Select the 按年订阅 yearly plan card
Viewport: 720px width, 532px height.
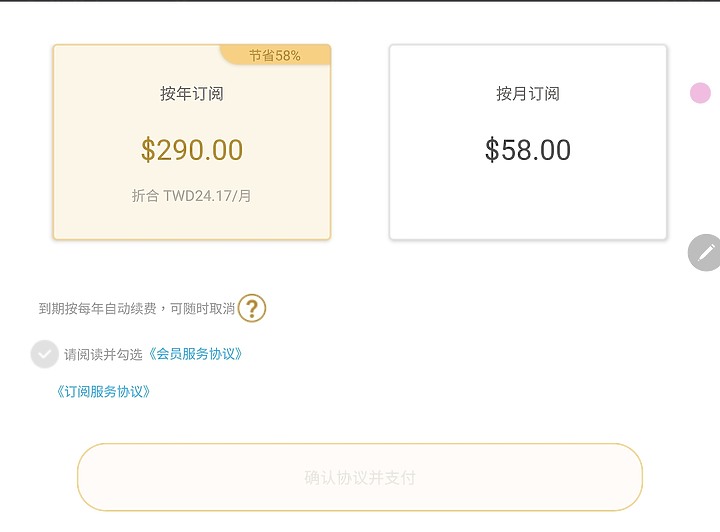[192, 142]
